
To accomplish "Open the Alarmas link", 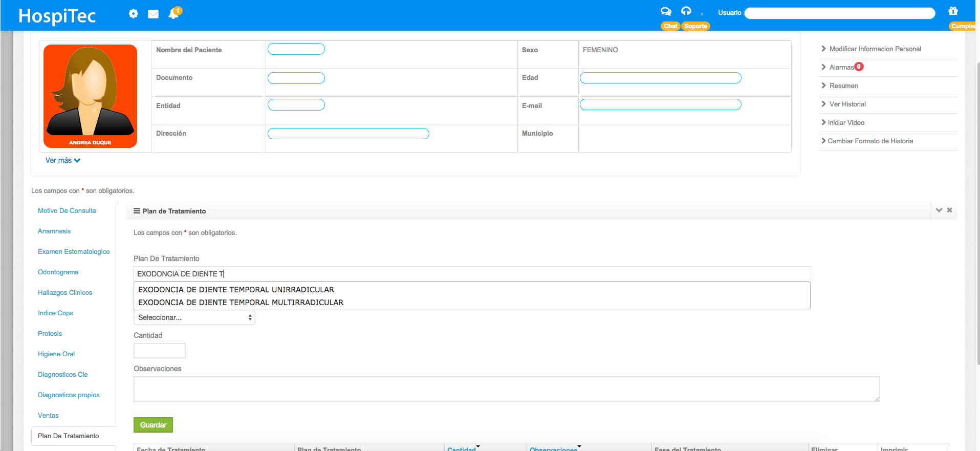I will [x=841, y=68].
